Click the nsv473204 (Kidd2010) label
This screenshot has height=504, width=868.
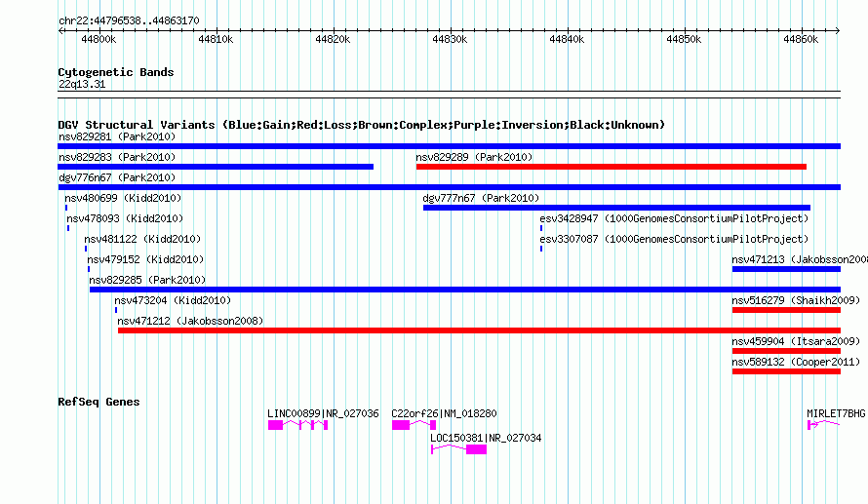click(173, 300)
